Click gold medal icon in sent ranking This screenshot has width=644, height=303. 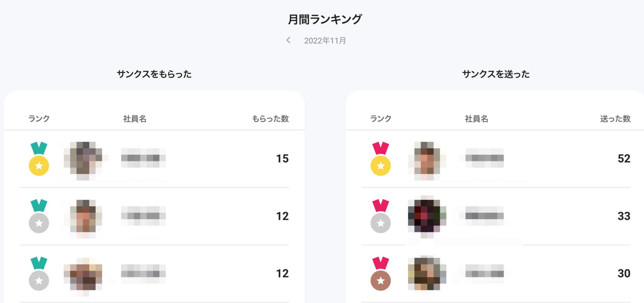380,159
